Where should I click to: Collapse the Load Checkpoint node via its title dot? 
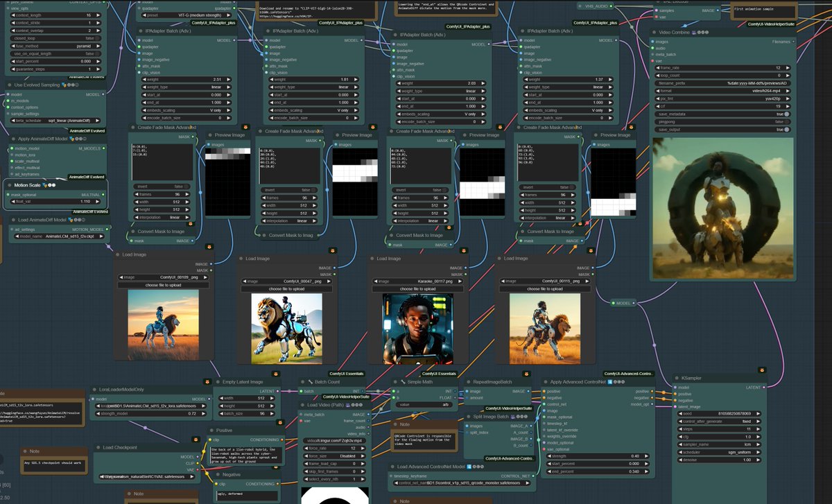coord(98,447)
